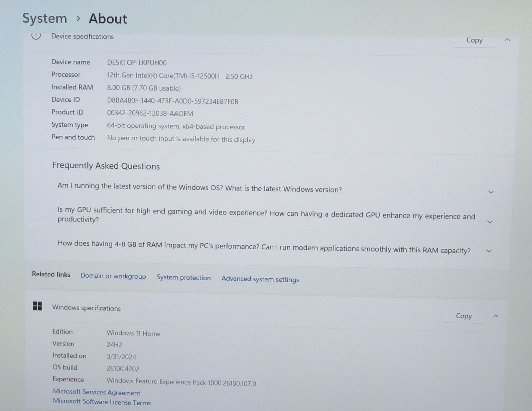Open Domain or workgroup link
Image resolution: width=532 pixels, height=411 pixels.
[x=113, y=276]
